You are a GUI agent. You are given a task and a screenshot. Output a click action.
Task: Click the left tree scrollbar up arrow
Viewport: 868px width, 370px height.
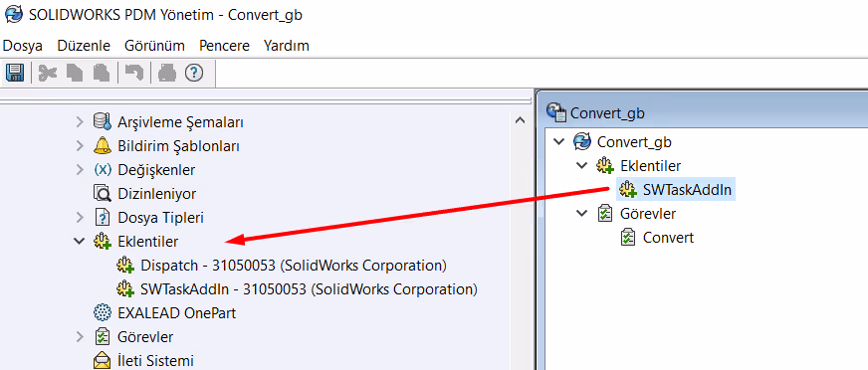(x=520, y=120)
